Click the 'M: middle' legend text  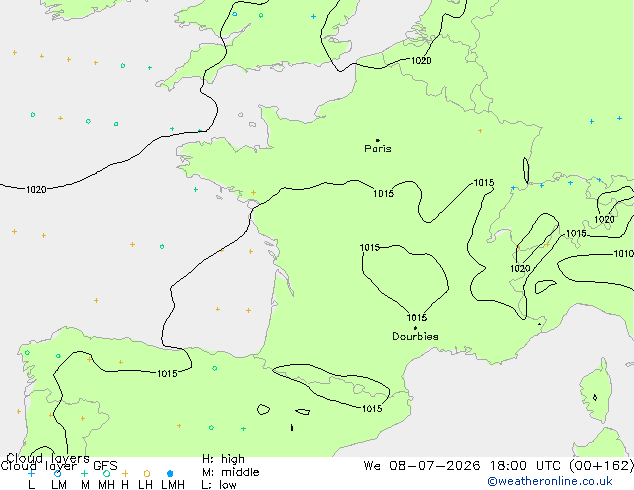(x=230, y=472)
